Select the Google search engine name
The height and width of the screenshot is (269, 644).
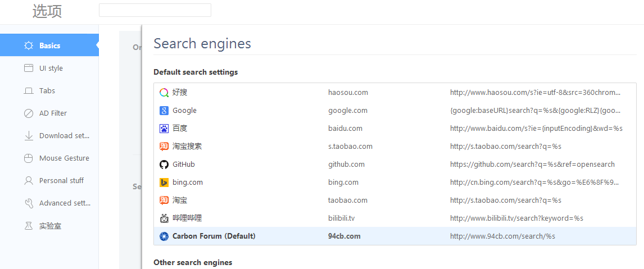pyautogui.click(x=184, y=111)
